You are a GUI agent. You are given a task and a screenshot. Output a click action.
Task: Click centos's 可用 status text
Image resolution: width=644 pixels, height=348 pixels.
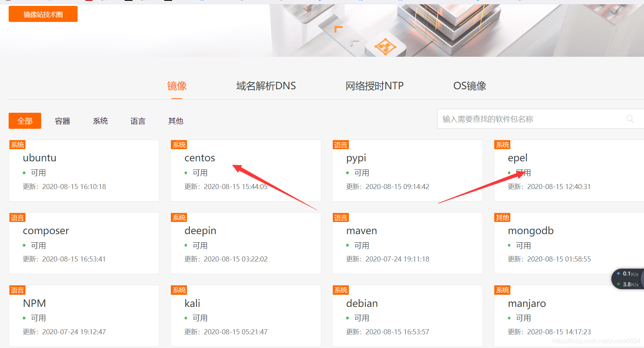point(200,173)
